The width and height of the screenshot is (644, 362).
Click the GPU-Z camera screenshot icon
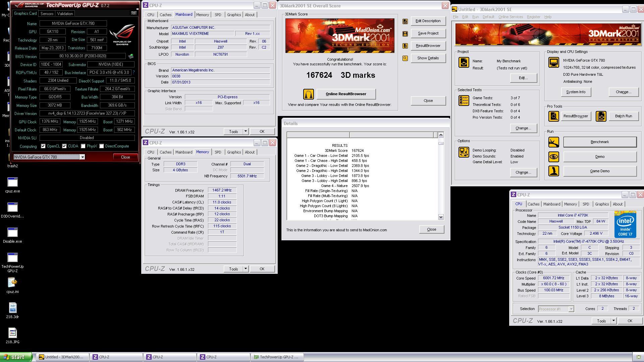133,13
